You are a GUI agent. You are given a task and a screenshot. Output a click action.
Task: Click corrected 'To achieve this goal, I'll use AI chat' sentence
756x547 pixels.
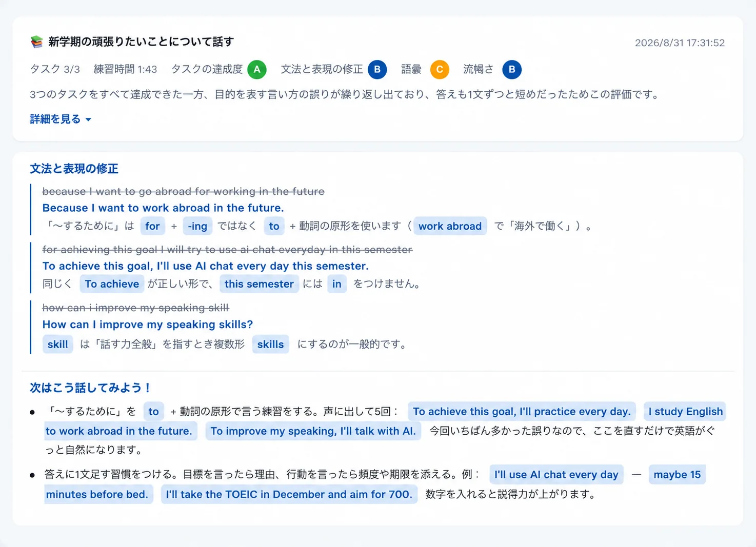click(205, 266)
